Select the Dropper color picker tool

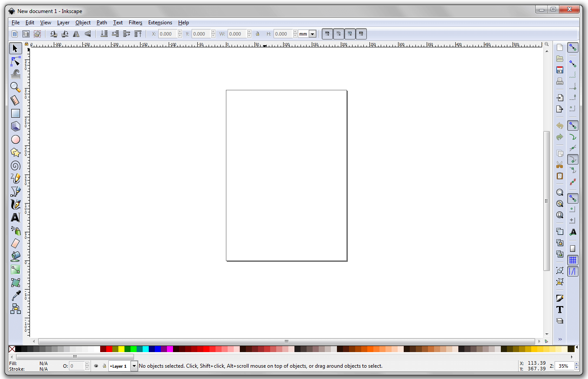pyautogui.click(x=16, y=296)
